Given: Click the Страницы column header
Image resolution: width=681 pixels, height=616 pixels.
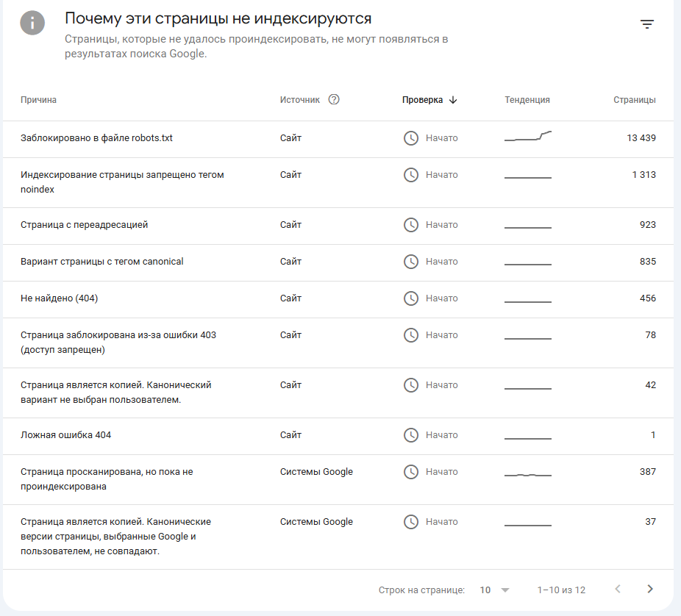Looking at the screenshot, I should click(634, 100).
